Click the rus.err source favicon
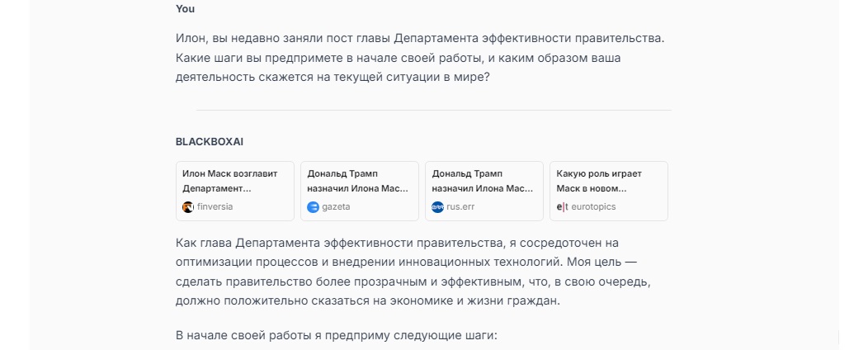This screenshot has width=868, height=350. 437,207
